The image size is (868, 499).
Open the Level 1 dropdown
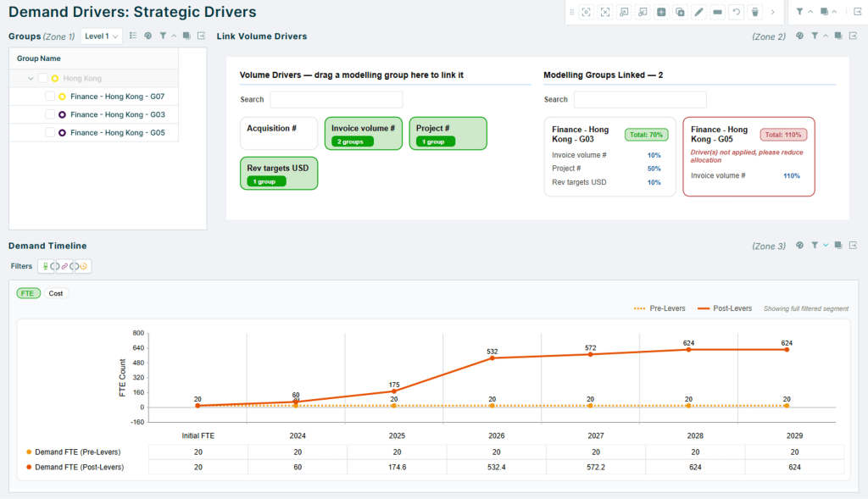102,36
